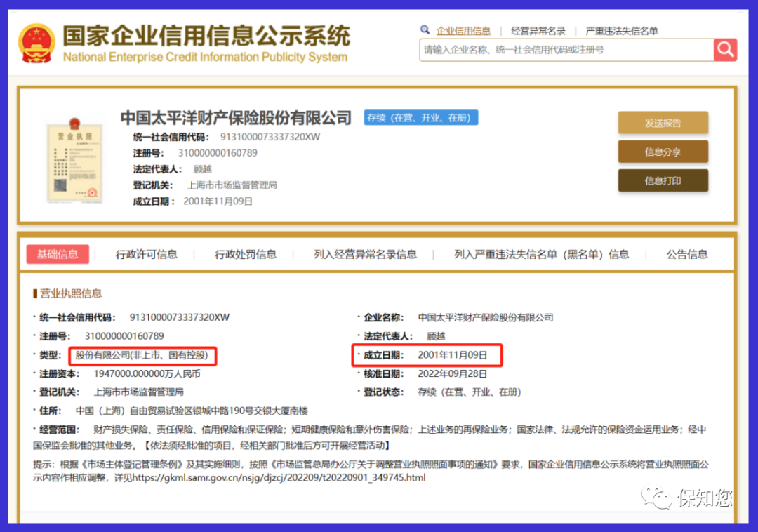Screen dimensions: 758x532
Task: Switch to the 基础信息 tab
Action: (x=58, y=254)
